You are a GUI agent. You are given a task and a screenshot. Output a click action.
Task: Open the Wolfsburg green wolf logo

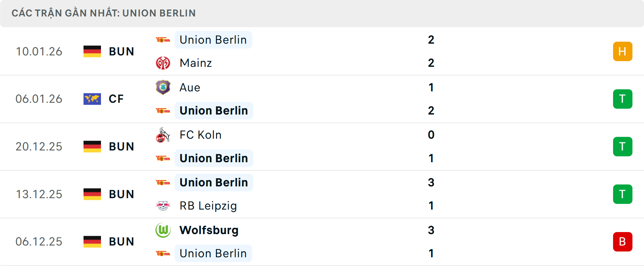click(x=163, y=230)
